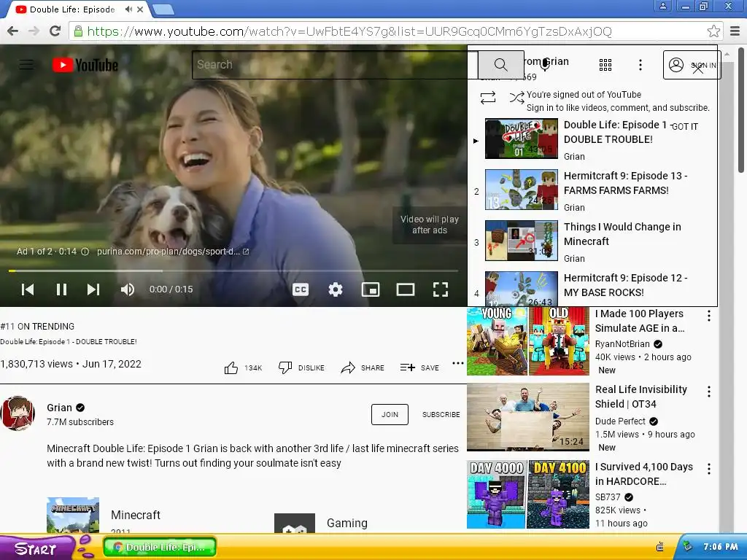Switch to theater mode icon
This screenshot has width=747, height=560.
406,289
